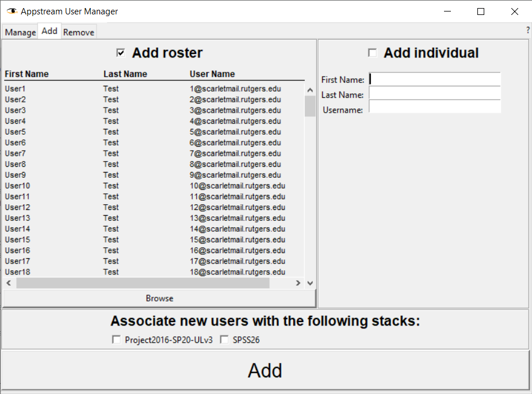Switch to the Manage tab
Image resolution: width=532 pixels, height=394 pixels.
coord(20,32)
